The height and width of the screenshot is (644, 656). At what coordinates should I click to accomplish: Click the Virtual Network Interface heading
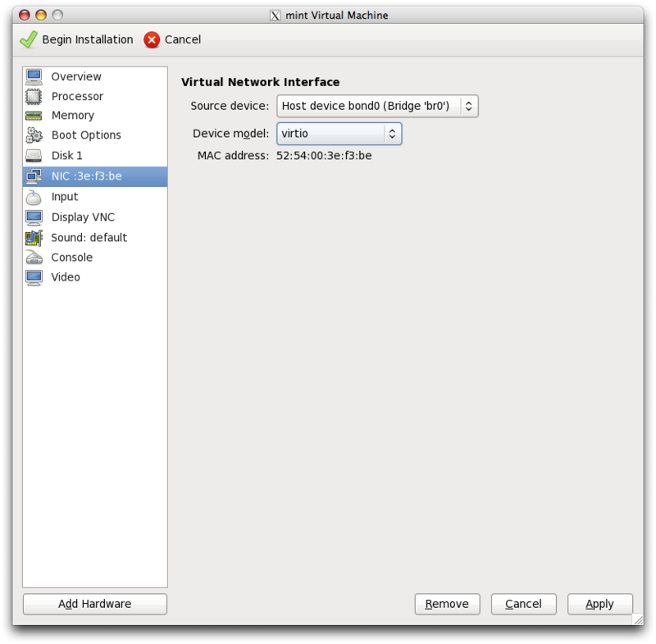coord(260,82)
